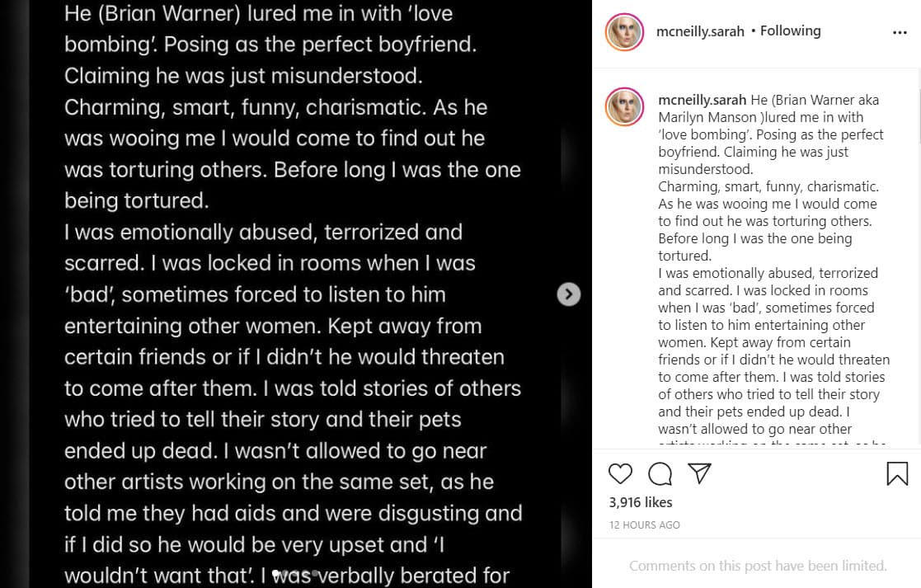
Task: Open the post timestamp showing 12 hours ago
Action: (x=645, y=524)
